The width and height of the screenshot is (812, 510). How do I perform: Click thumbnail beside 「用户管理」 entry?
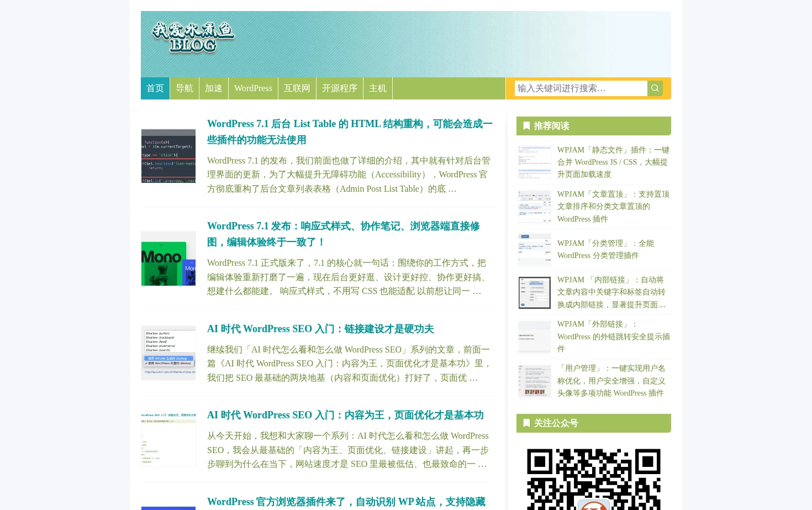pyautogui.click(x=535, y=381)
